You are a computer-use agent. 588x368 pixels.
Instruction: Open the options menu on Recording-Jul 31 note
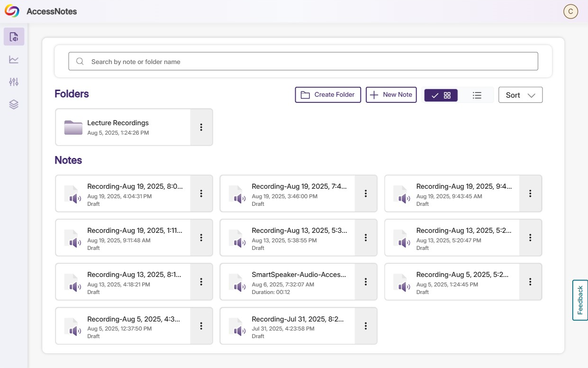coord(365,325)
